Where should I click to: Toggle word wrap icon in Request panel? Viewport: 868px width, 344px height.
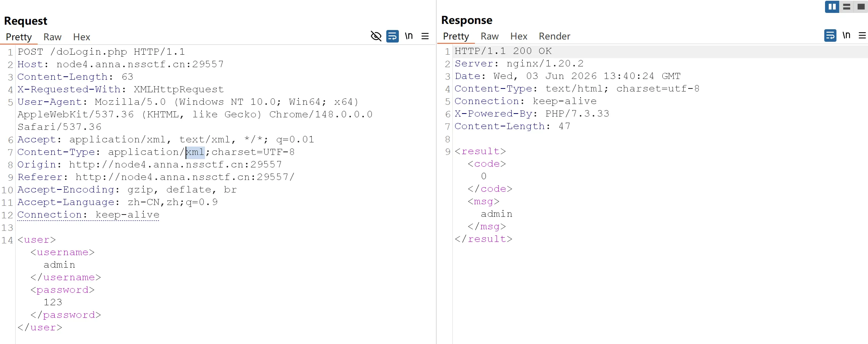click(392, 36)
